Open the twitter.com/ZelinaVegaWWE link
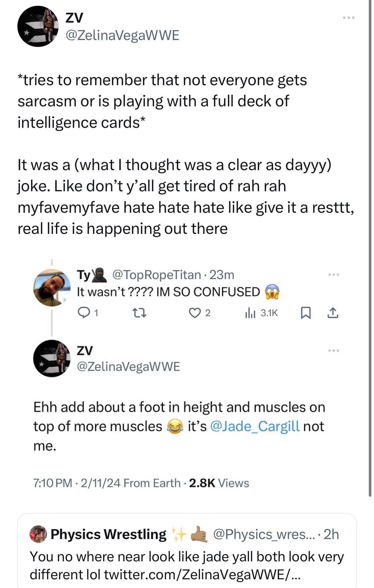The height and width of the screenshot is (588, 374). click(x=202, y=575)
